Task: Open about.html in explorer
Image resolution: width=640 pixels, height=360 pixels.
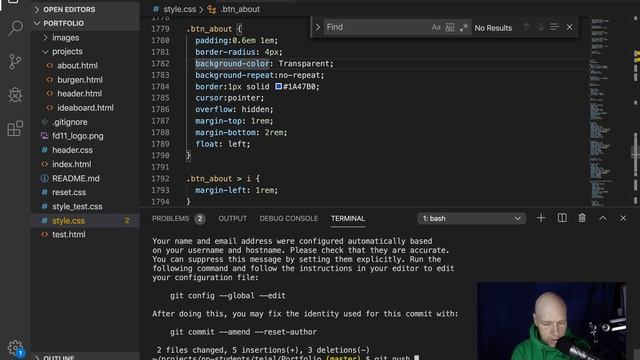Action: point(77,66)
